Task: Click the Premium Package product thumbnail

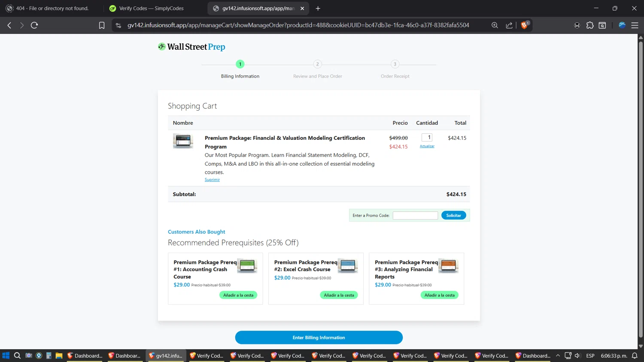Action: pos(183,141)
